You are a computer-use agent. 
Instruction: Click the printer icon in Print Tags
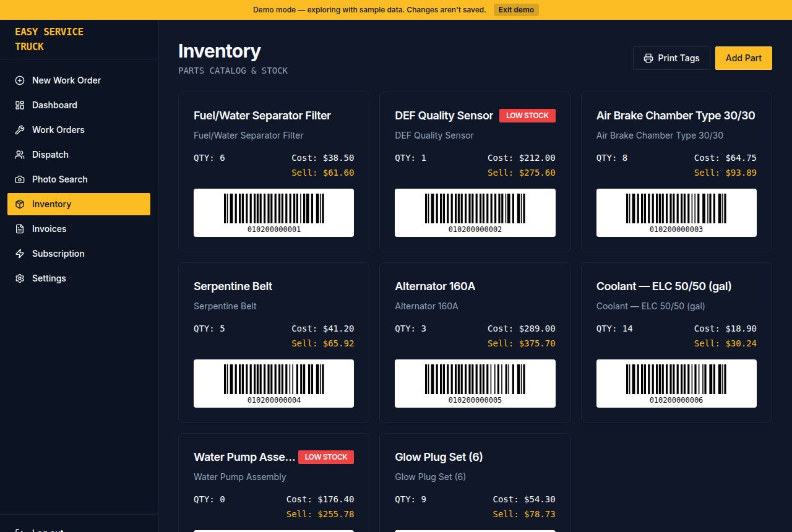pyautogui.click(x=648, y=58)
